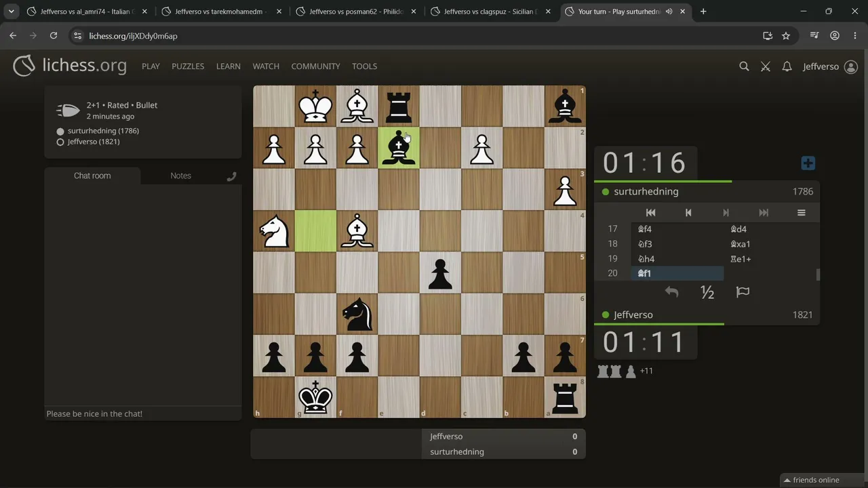Step forward one move in move list
Viewport: 868px width, 488px height.
click(726, 213)
